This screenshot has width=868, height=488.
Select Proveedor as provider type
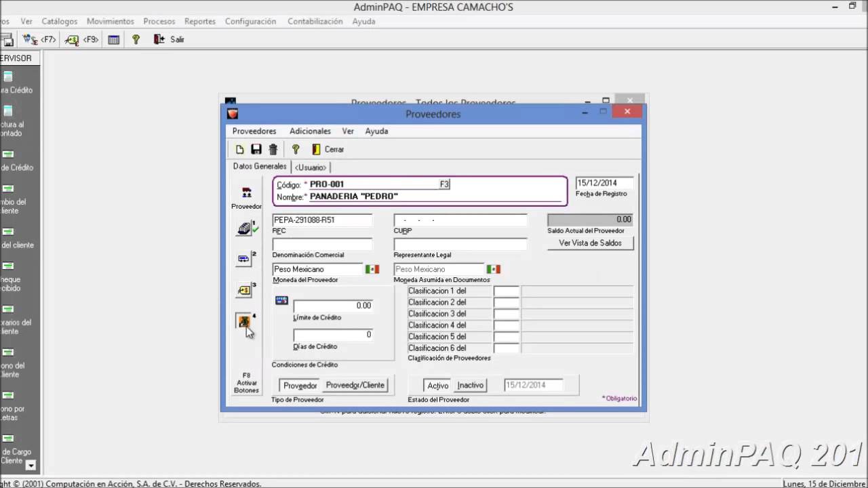[300, 385]
